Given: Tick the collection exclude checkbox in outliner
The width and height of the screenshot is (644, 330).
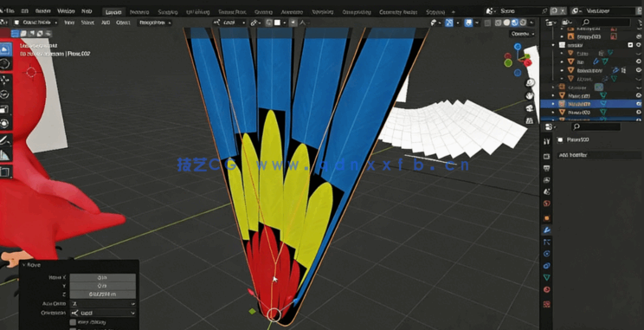Looking at the screenshot, I should (630, 45).
